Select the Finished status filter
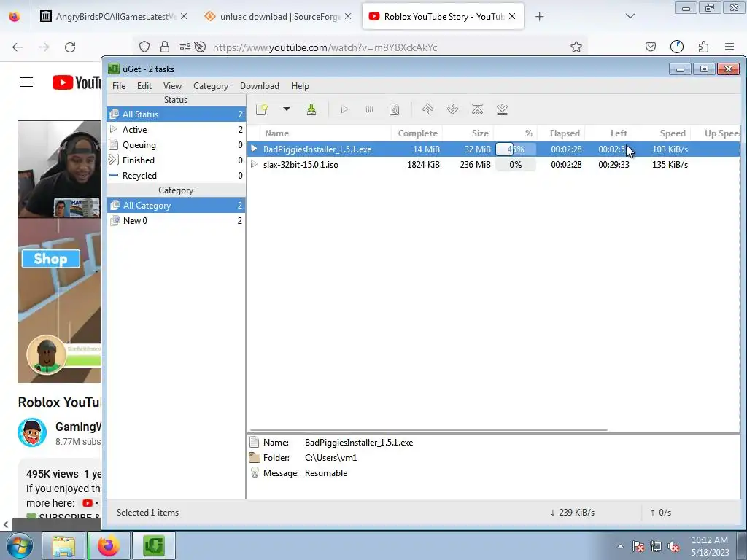747x560 pixels. coord(177,160)
